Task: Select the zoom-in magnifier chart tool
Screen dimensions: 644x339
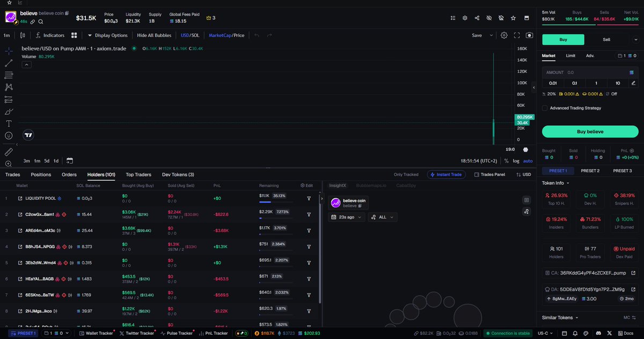Action: tap(9, 164)
